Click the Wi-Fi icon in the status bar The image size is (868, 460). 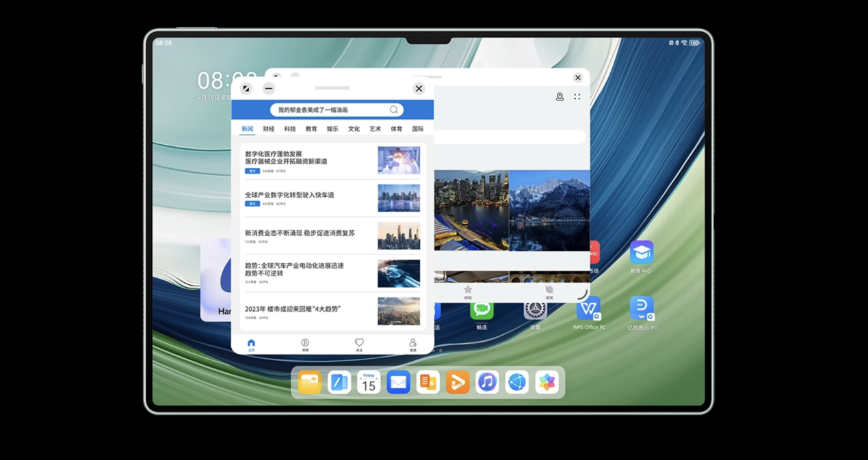[x=684, y=43]
